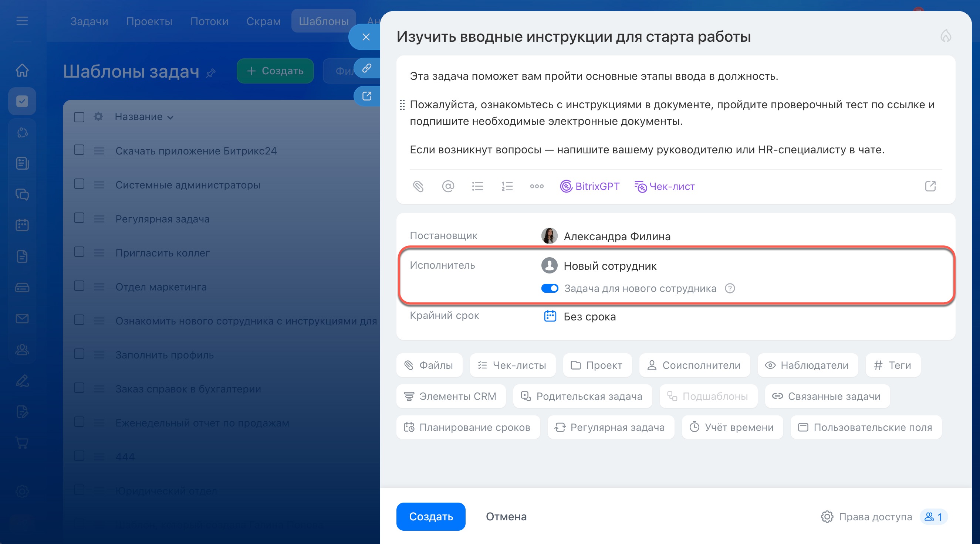Click the copy link icon beside panel
Image resolution: width=980 pixels, height=544 pixels.
tap(366, 68)
